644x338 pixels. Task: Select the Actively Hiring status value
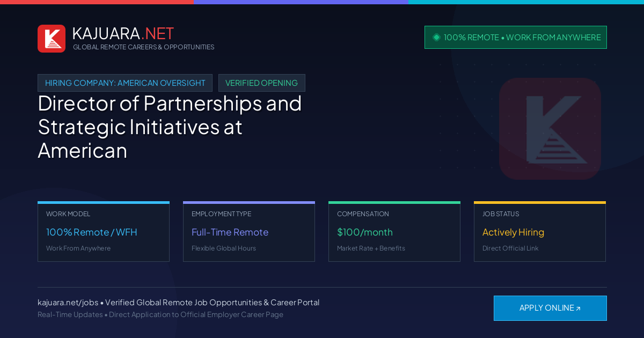tap(513, 232)
